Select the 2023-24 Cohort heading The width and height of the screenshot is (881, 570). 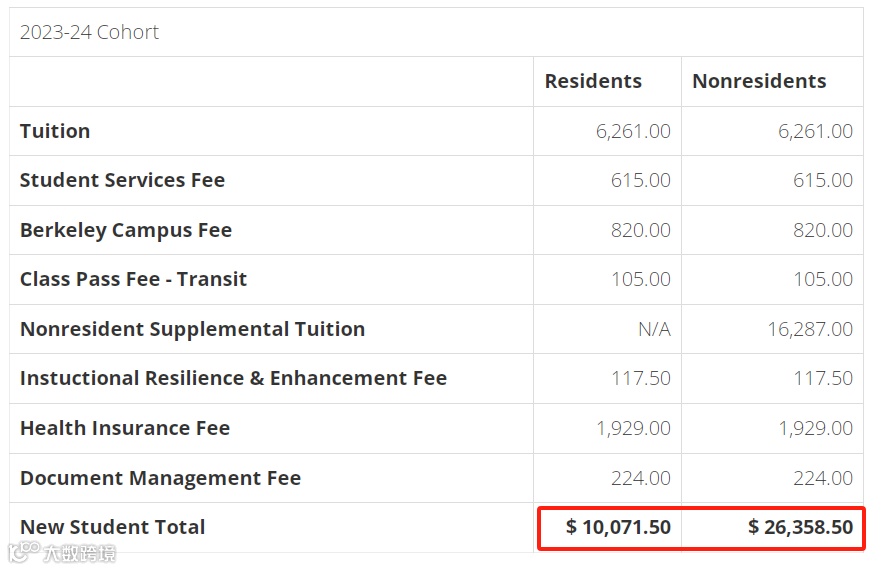pos(89,32)
